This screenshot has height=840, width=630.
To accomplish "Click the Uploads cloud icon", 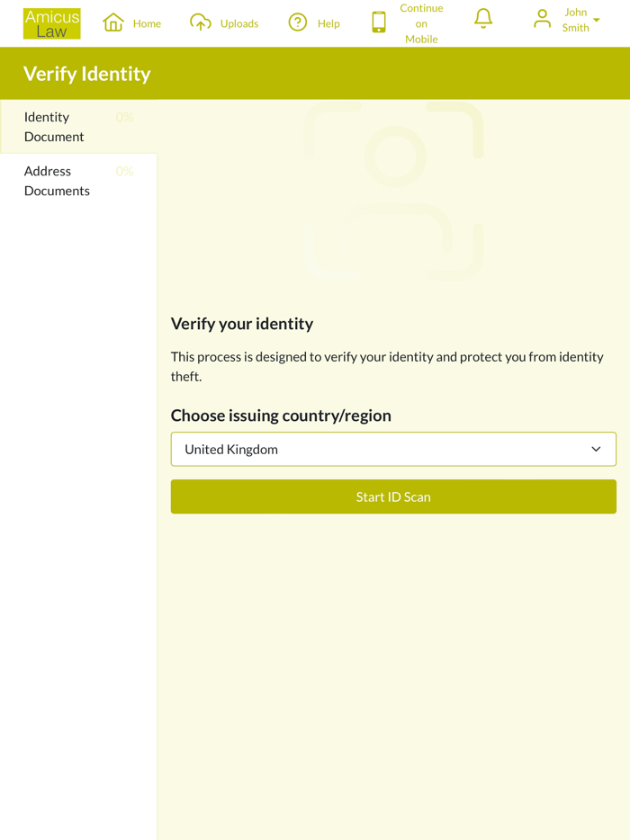I will (x=201, y=22).
